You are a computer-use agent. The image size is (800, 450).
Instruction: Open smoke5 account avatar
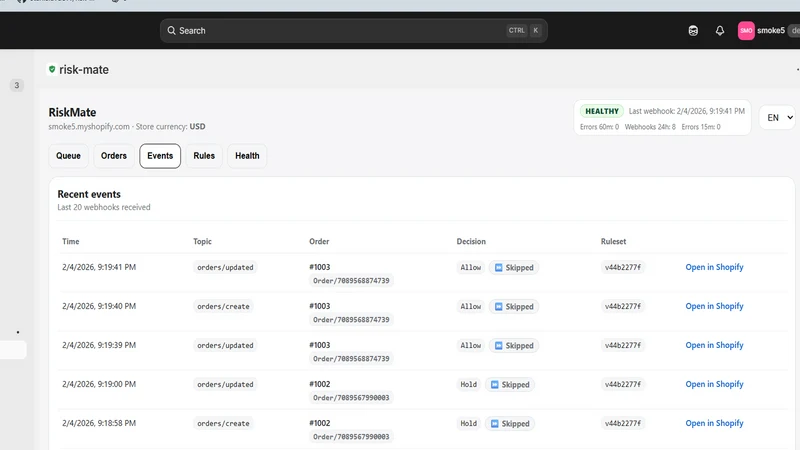coord(746,31)
